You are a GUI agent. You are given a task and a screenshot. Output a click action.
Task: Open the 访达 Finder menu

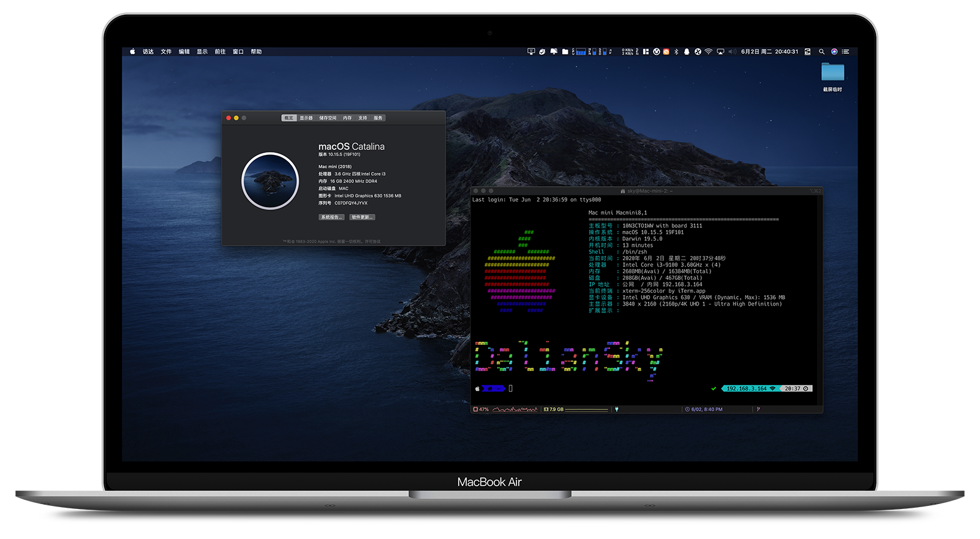[x=148, y=51]
